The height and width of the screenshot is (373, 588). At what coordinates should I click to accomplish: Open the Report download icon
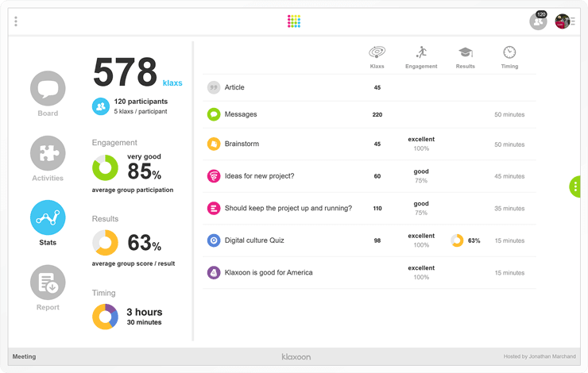[x=48, y=283]
